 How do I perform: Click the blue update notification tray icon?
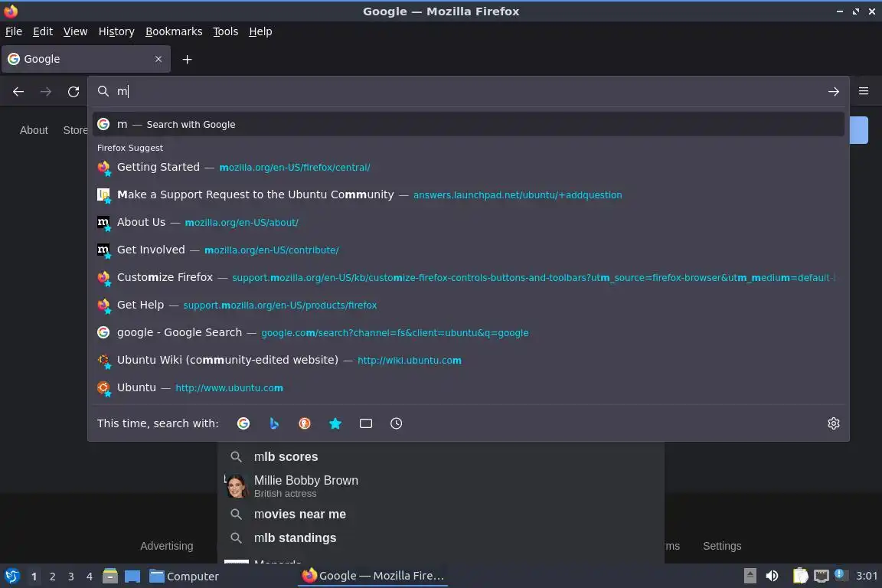(x=839, y=574)
